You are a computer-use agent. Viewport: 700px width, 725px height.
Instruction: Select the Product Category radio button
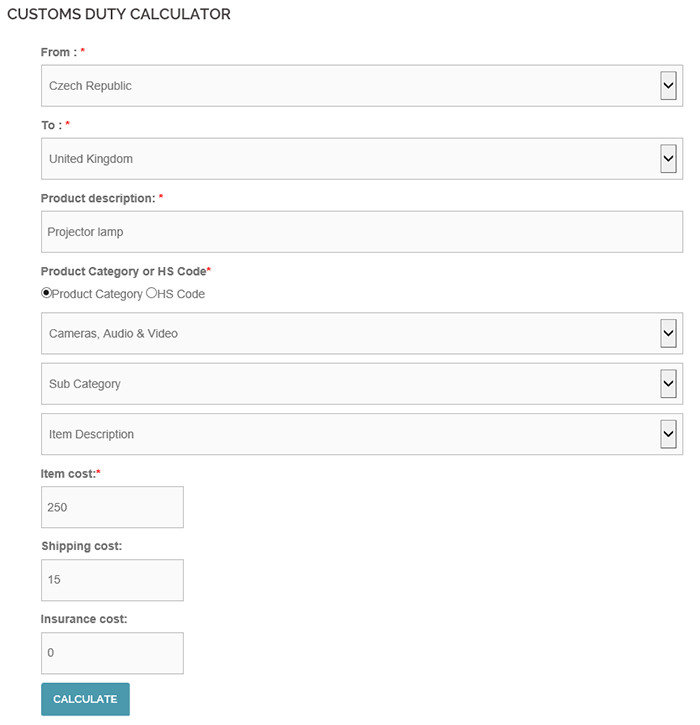point(46,294)
